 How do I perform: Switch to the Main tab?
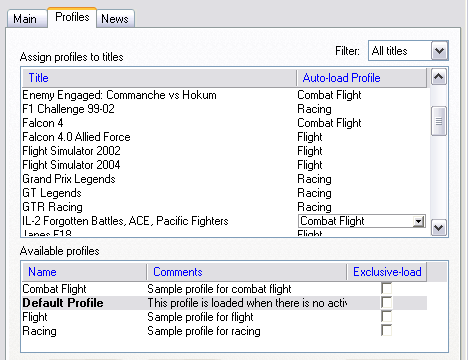27,19
